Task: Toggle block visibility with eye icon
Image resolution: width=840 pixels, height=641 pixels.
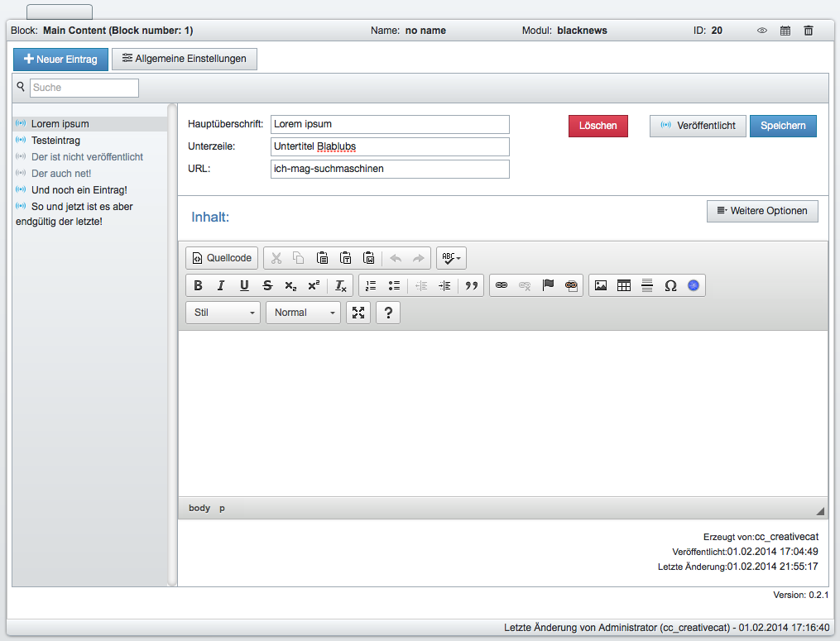Action: 762,31
